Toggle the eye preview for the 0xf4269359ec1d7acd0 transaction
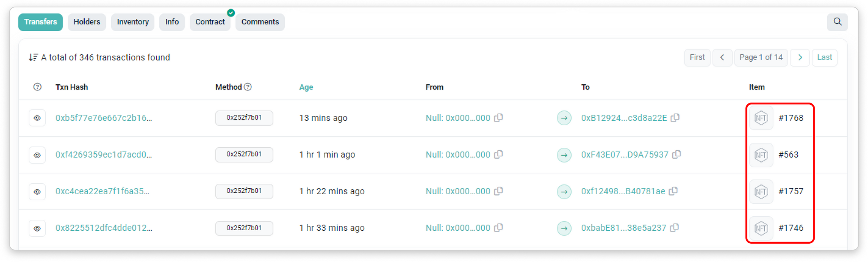 (37, 155)
